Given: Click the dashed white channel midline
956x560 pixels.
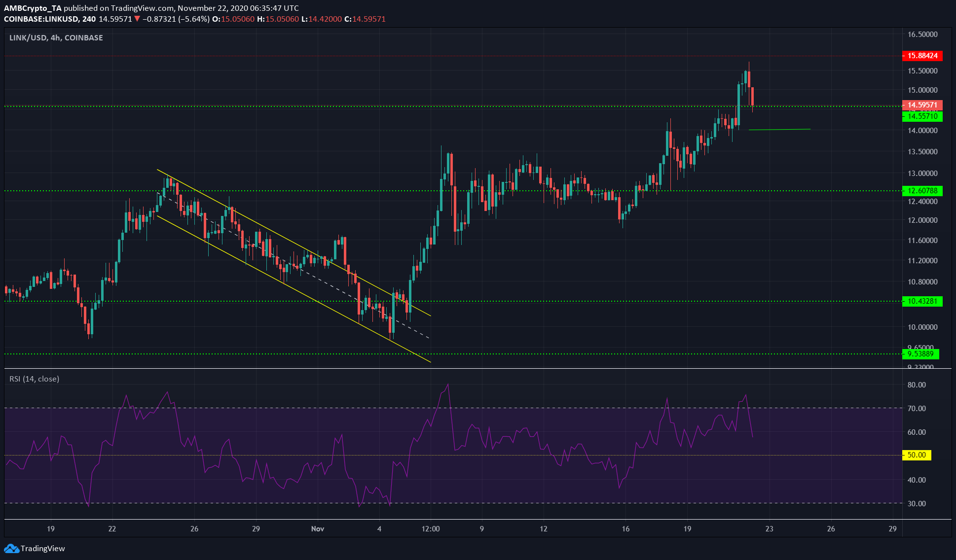Looking at the screenshot, I should tap(293, 265).
